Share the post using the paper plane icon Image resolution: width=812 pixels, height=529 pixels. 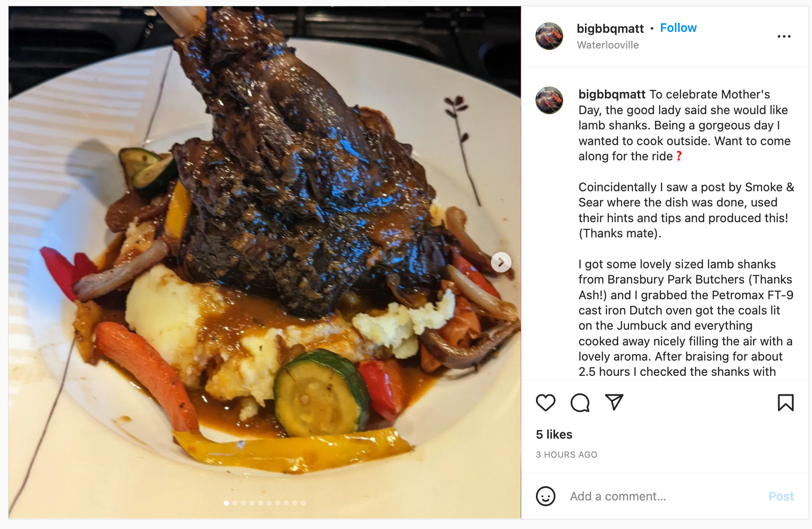(614, 402)
